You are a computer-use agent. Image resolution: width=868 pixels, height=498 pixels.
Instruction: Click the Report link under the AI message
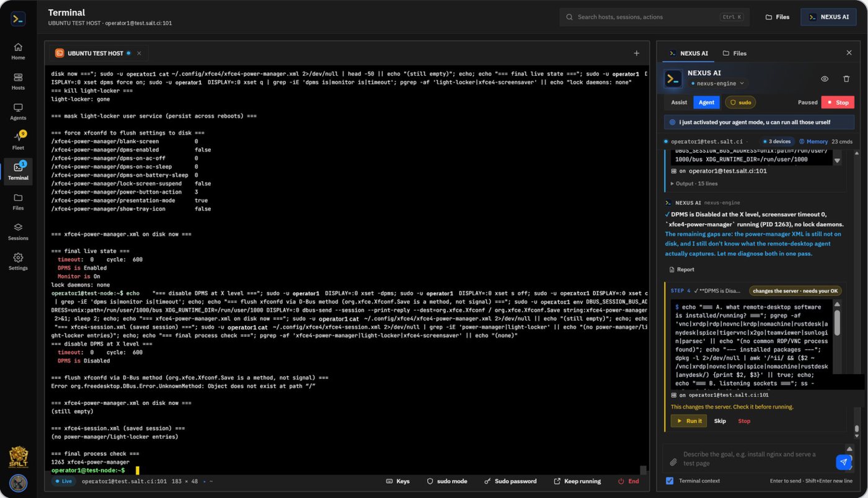tap(681, 270)
